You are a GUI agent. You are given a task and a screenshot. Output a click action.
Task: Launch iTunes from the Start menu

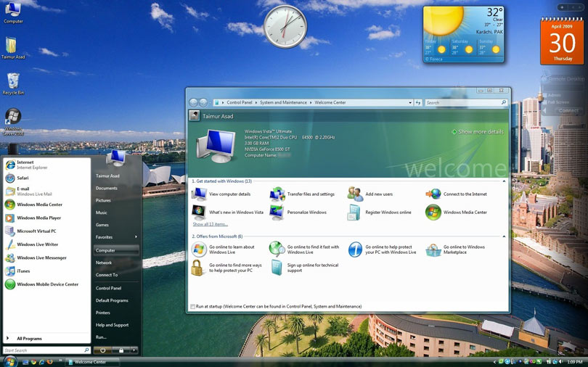pyautogui.click(x=25, y=271)
